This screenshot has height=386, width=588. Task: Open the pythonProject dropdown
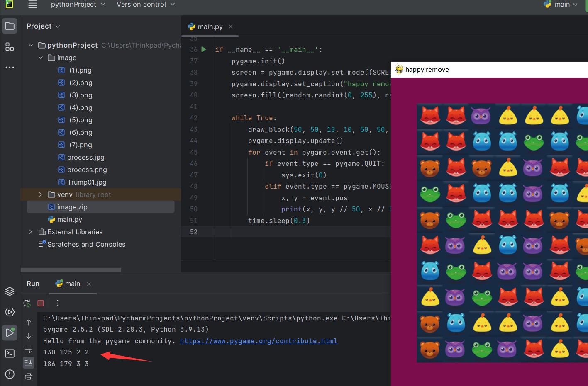click(78, 5)
